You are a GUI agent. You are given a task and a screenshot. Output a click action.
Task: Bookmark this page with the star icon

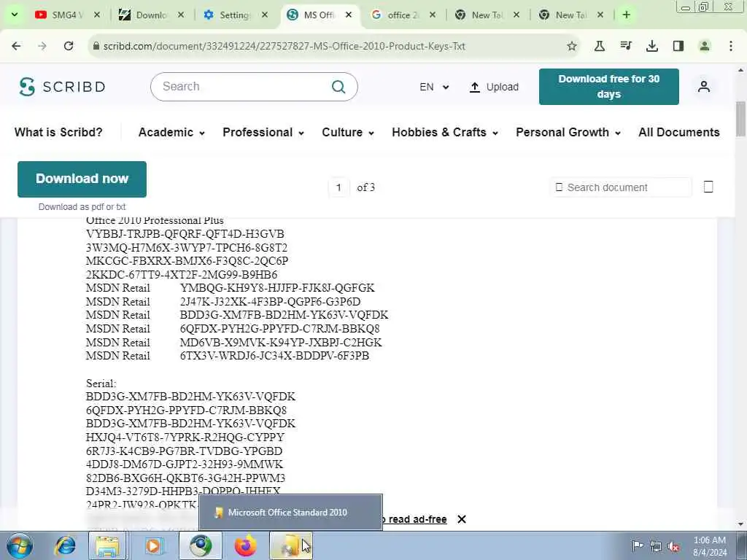(572, 46)
